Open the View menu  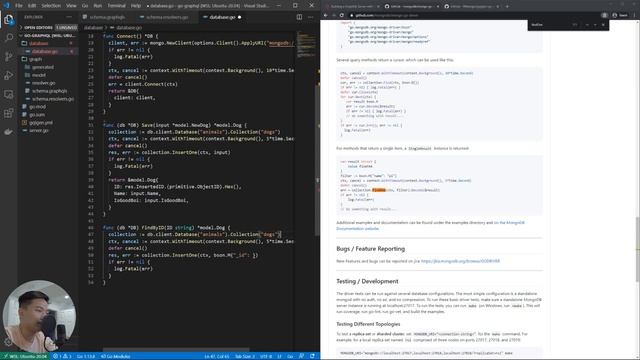[71, 6]
